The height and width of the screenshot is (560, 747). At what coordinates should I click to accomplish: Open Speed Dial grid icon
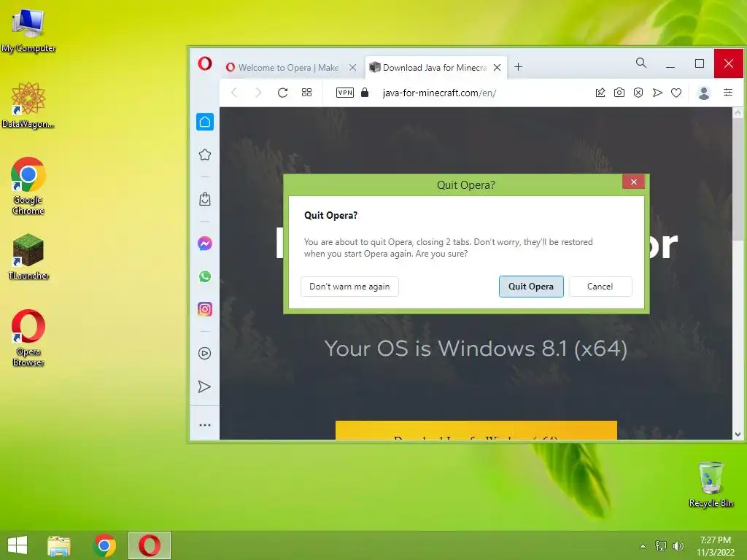[x=307, y=93]
